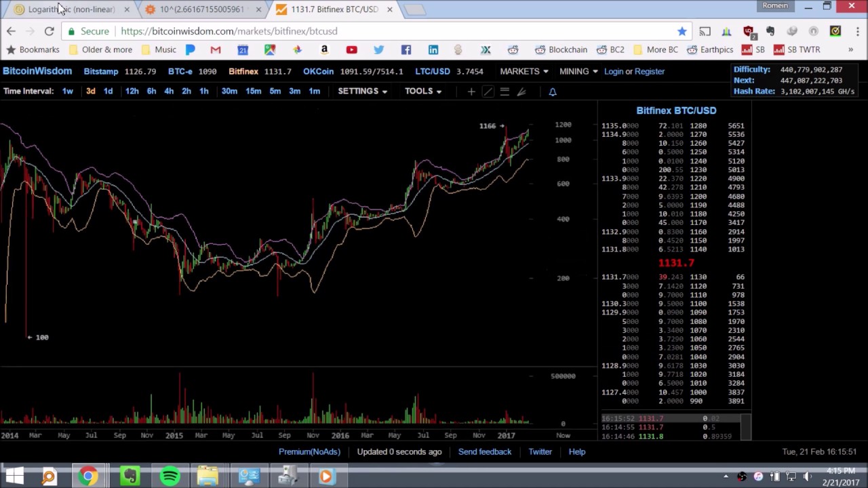Open the TOOLS dropdown

[x=423, y=91]
